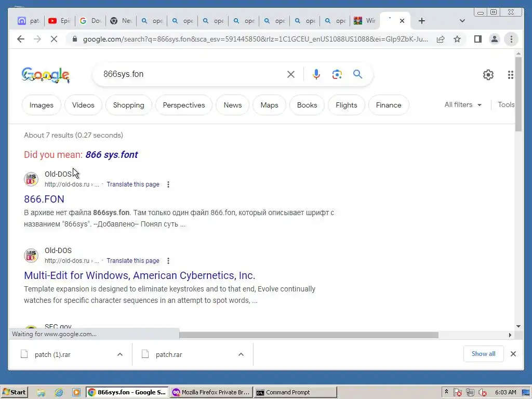Open the side panel icon
The width and height of the screenshot is (532, 399).
478,39
